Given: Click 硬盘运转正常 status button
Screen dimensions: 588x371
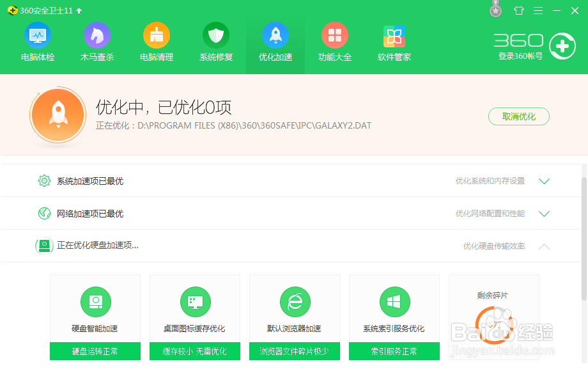Looking at the screenshot, I should click(95, 351).
